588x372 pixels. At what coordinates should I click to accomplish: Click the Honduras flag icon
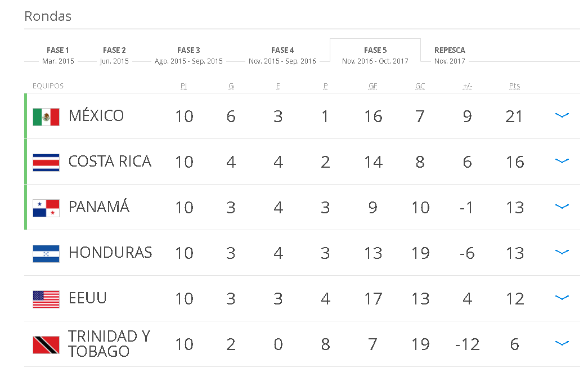click(x=46, y=253)
